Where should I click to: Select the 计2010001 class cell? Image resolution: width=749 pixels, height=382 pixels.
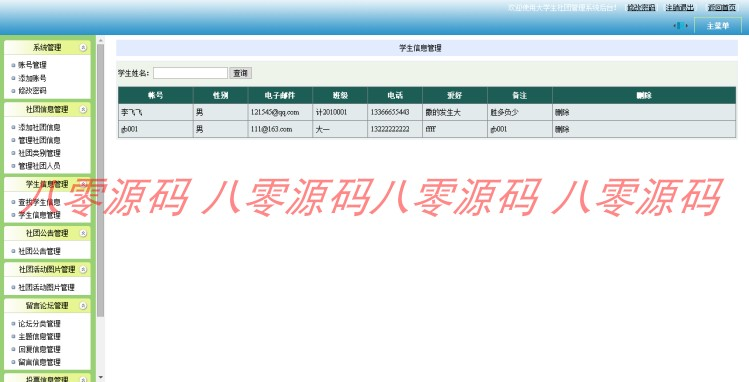point(340,113)
